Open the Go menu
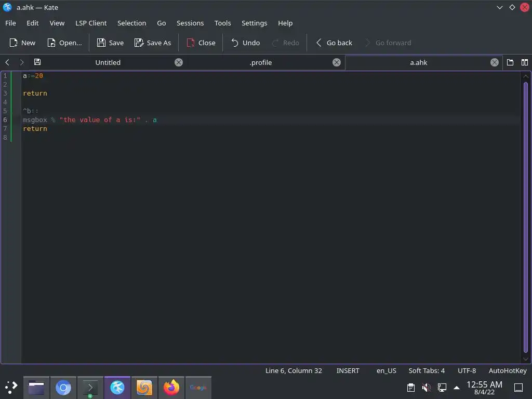This screenshot has width=532, height=399. 162,23
